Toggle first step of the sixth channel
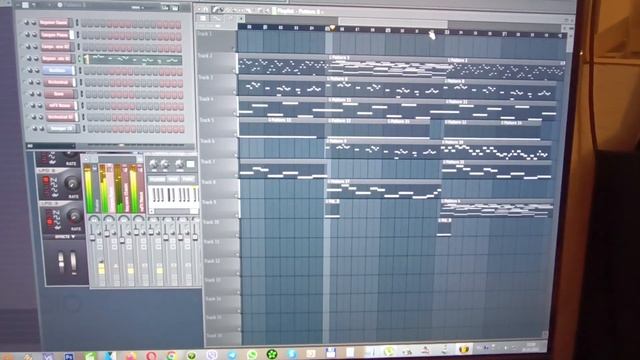This screenshot has height=360, width=640. [87, 83]
